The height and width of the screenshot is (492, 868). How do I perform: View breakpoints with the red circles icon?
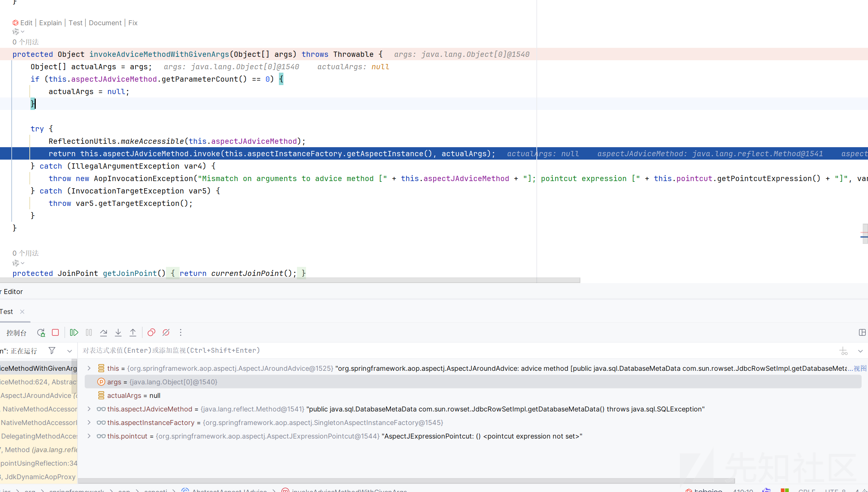click(x=151, y=333)
